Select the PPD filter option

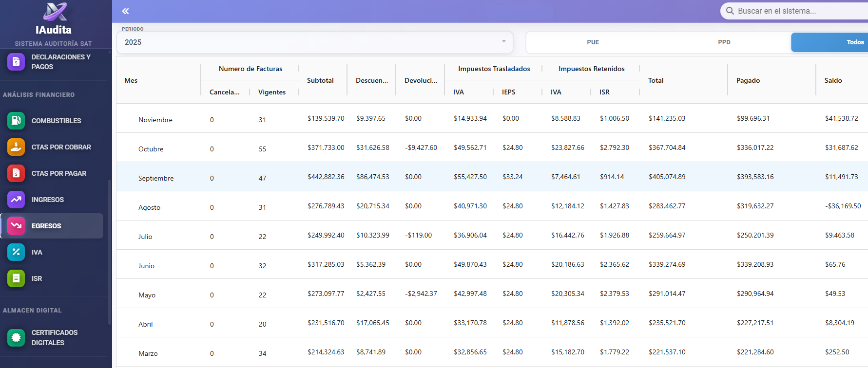724,42
